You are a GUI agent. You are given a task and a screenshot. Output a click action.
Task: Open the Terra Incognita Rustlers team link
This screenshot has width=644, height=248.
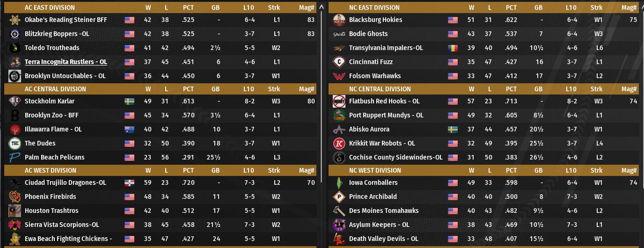coord(66,62)
